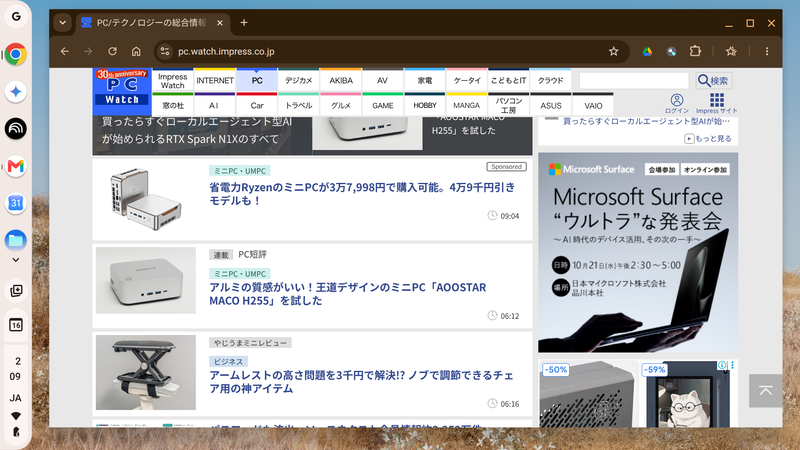800x450 pixels.
Task: Open the Google Drive extension icon
Action: pyautogui.click(x=647, y=51)
